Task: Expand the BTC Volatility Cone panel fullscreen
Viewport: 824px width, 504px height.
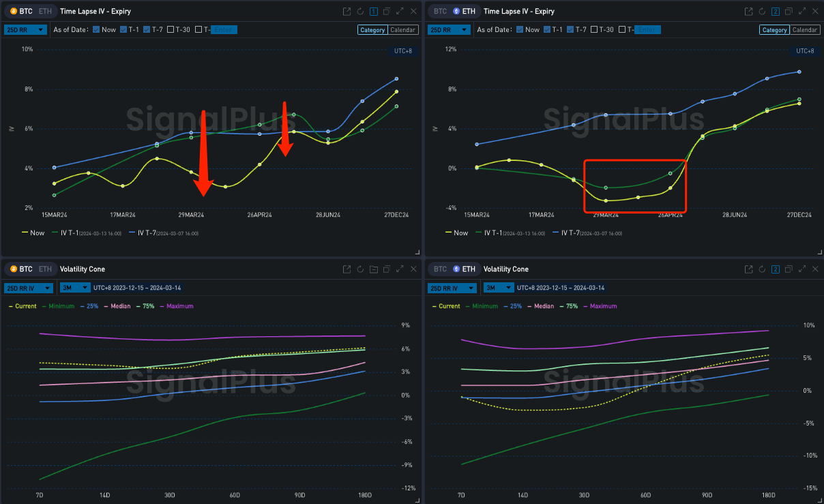Action: (x=399, y=269)
